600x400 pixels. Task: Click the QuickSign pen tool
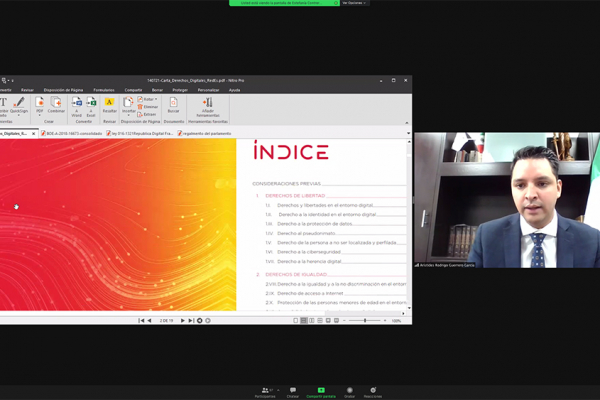tap(19, 103)
